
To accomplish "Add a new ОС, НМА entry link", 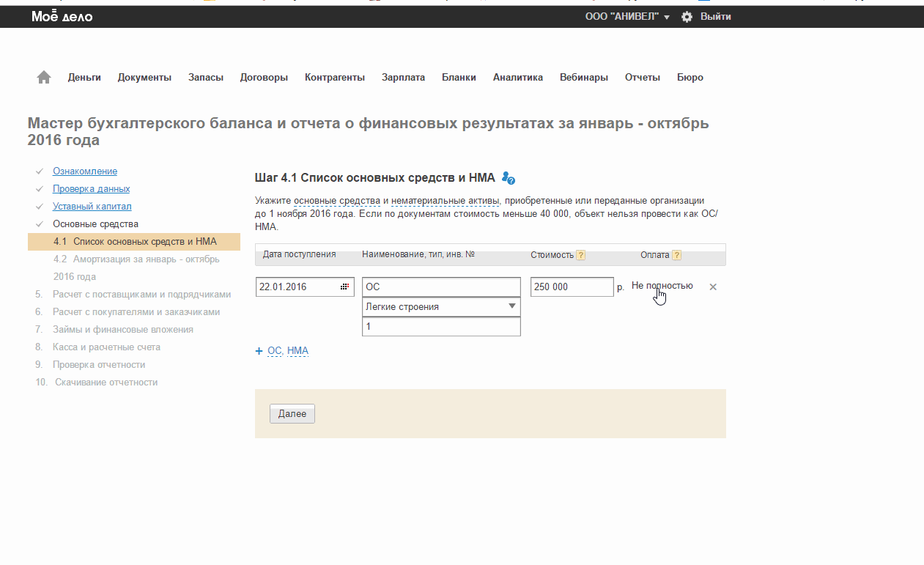I will [x=288, y=351].
